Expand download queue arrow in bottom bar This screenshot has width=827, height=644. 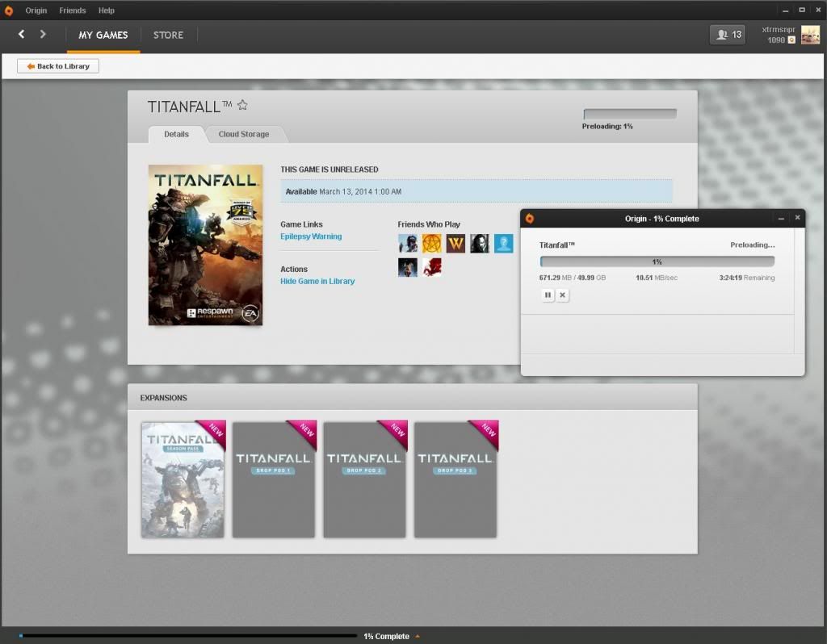[418, 637]
